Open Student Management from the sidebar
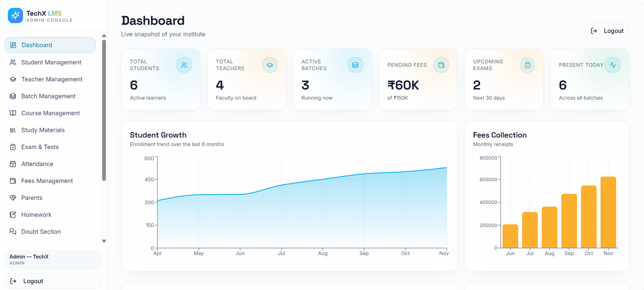644x290 pixels. (x=50, y=62)
